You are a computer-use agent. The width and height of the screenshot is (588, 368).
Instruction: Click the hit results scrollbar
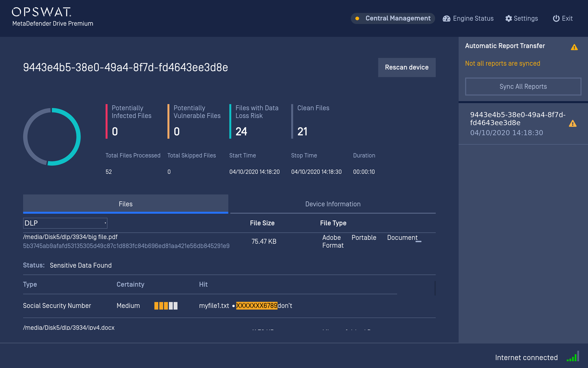pyautogui.click(x=435, y=288)
